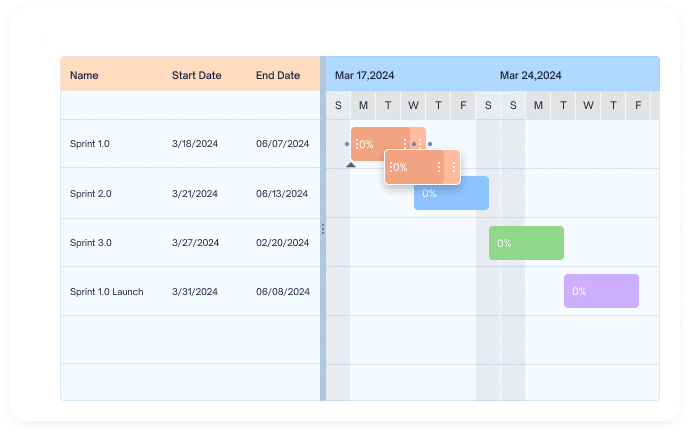Select the Sprint 3.0 row name

tap(91, 242)
